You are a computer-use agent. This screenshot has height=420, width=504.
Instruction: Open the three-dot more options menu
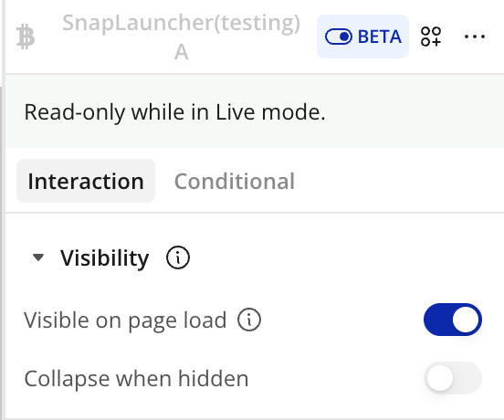click(x=475, y=37)
